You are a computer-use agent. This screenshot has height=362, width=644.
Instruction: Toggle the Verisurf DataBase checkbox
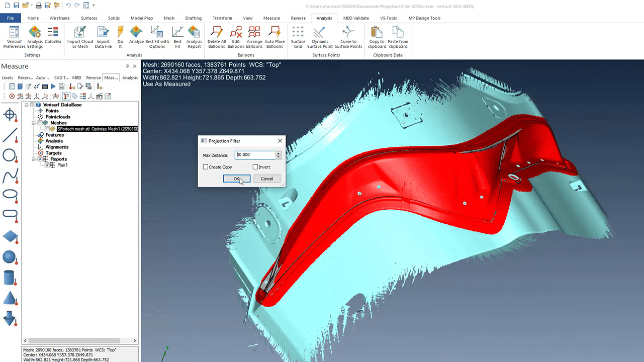[x=33, y=105]
